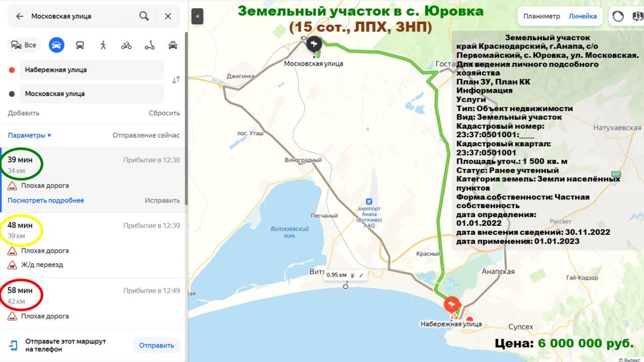Open 'Отправление сейчас' departure time selector
The width and height of the screenshot is (644, 362).
pyautogui.click(x=146, y=135)
